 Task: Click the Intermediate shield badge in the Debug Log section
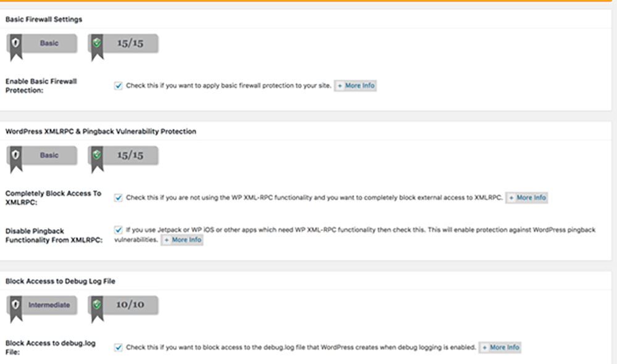tap(42, 305)
